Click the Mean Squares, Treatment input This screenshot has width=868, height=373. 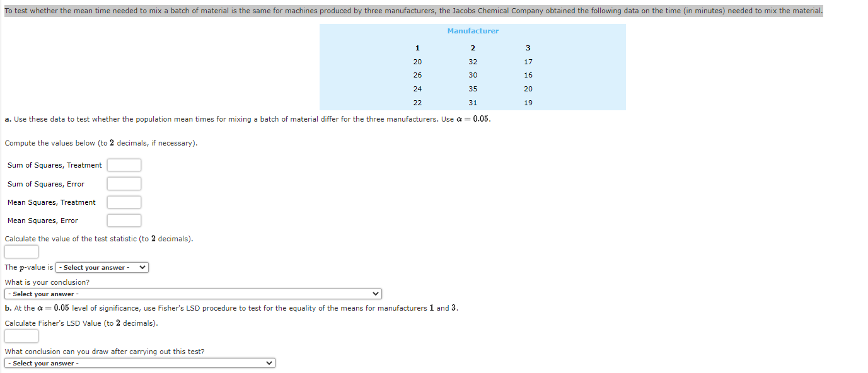click(x=124, y=202)
